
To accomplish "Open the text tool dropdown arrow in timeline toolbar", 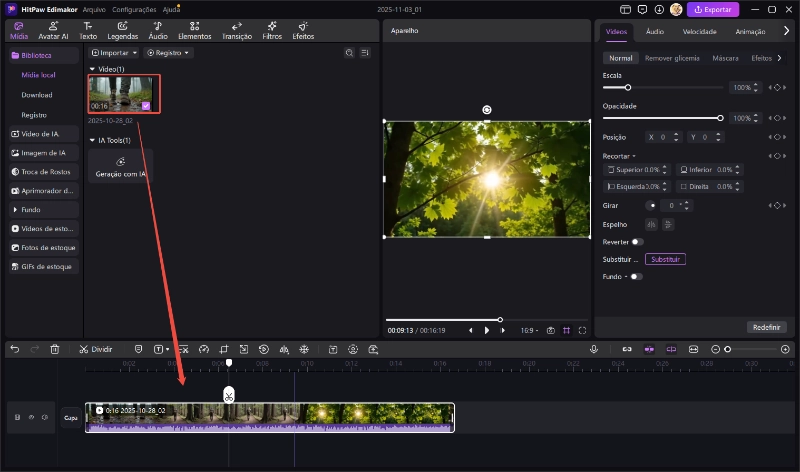I will click(167, 350).
